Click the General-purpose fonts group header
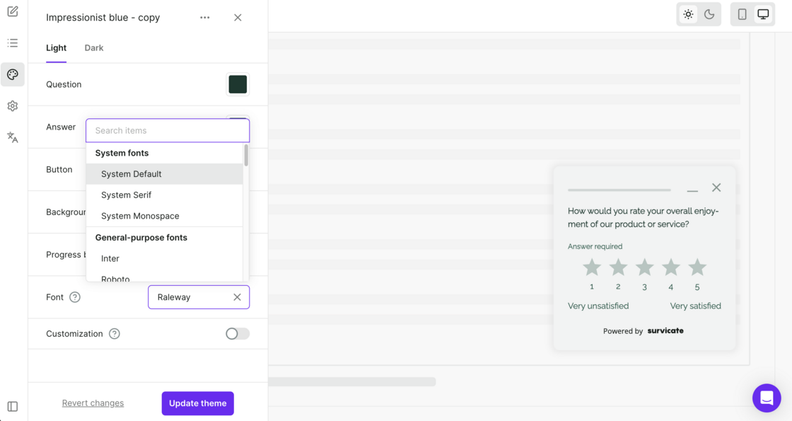 point(141,238)
